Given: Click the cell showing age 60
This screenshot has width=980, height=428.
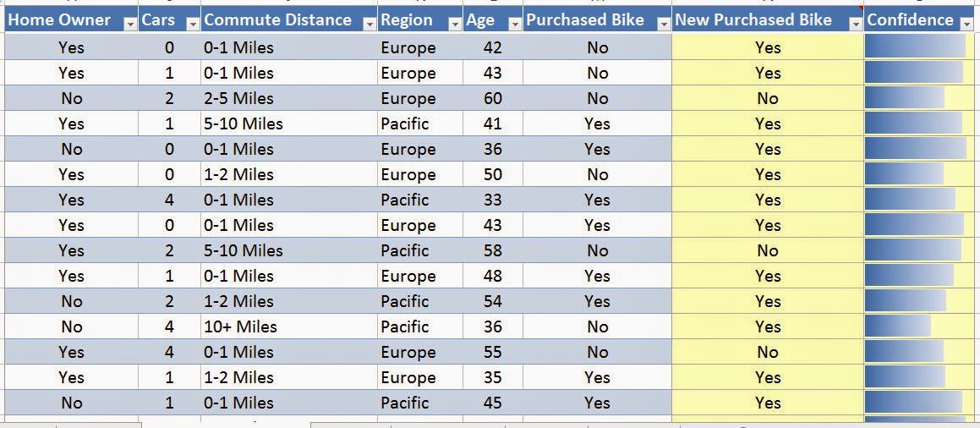Looking at the screenshot, I should 492,98.
